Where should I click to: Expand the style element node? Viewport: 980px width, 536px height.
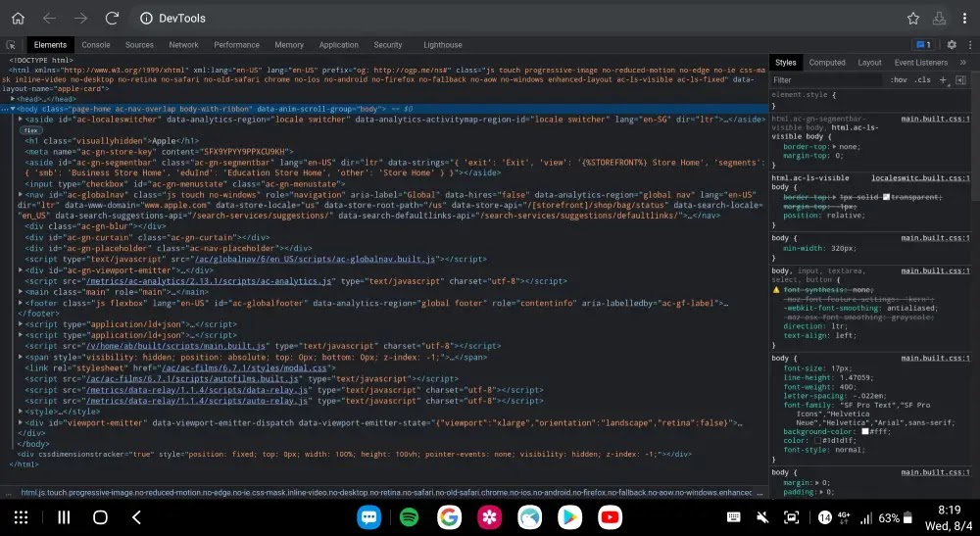[21, 411]
